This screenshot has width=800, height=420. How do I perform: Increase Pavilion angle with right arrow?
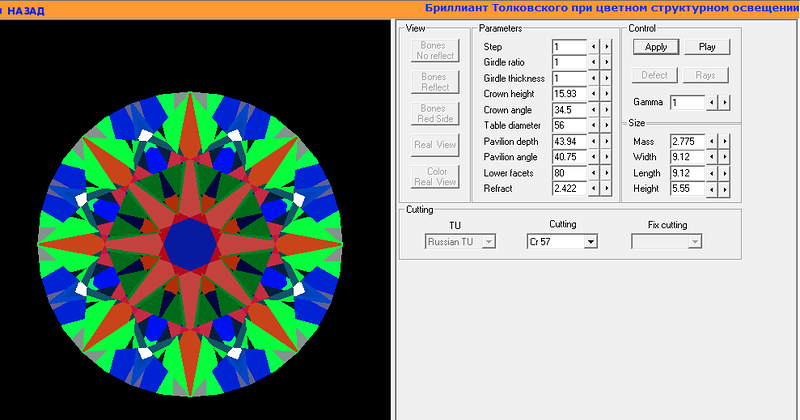pos(606,157)
